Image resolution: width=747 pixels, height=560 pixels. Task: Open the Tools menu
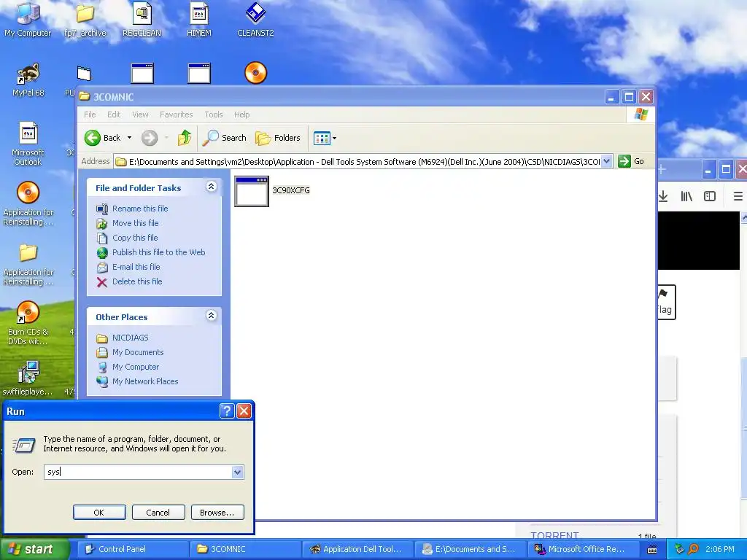(214, 114)
